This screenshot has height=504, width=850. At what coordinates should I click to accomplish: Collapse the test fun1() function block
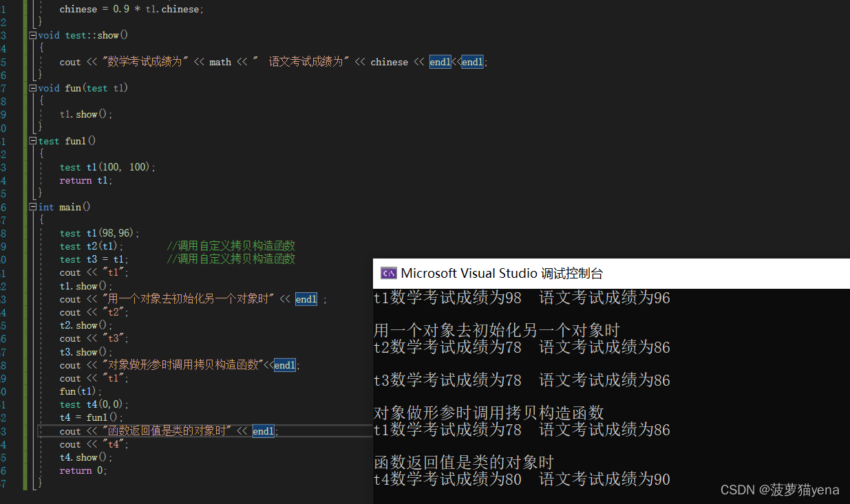pyautogui.click(x=32, y=141)
